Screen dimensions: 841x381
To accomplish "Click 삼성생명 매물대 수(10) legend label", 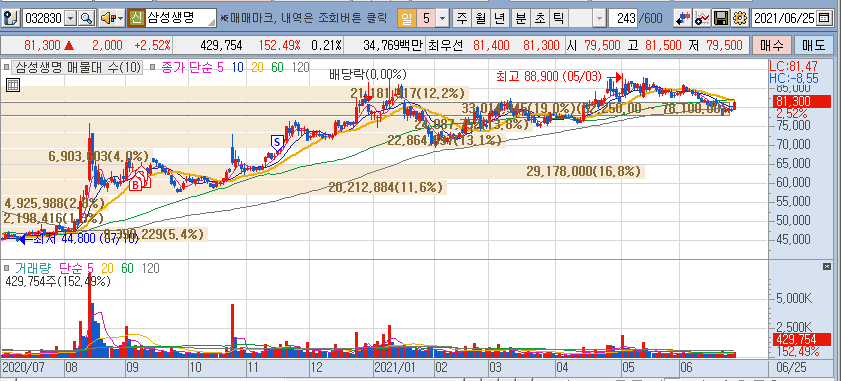I will 78,68.
